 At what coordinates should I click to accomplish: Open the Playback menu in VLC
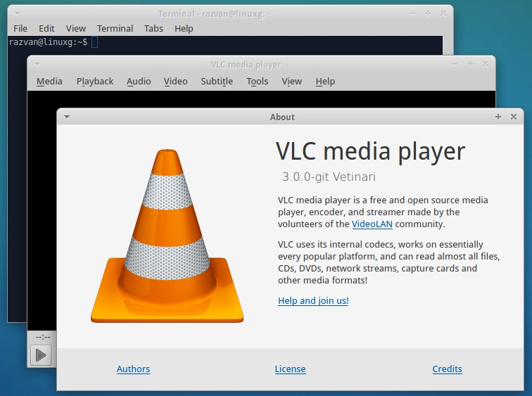coord(95,82)
